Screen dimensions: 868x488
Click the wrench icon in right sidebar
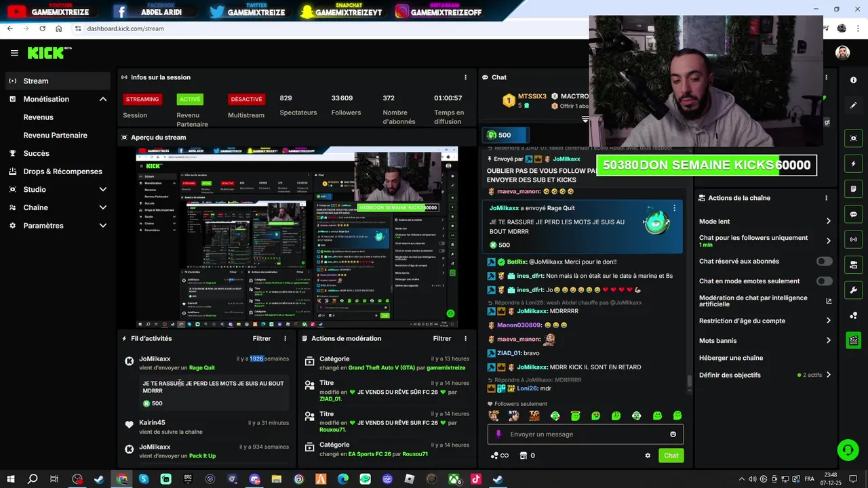coord(853,290)
